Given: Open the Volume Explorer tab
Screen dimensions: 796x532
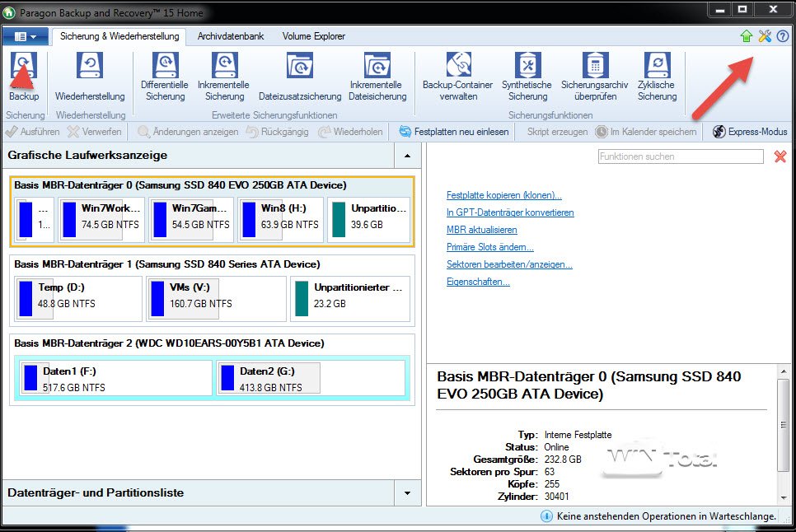Looking at the screenshot, I should [314, 36].
